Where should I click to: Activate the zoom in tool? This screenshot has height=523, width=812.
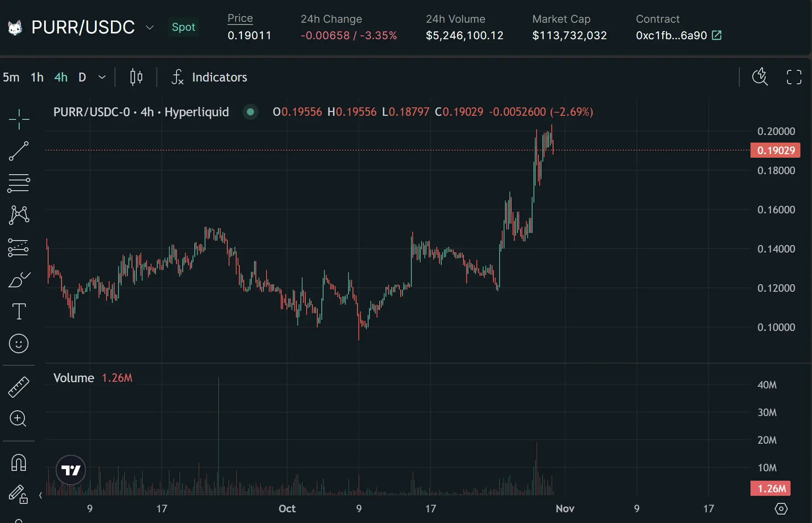(x=18, y=418)
